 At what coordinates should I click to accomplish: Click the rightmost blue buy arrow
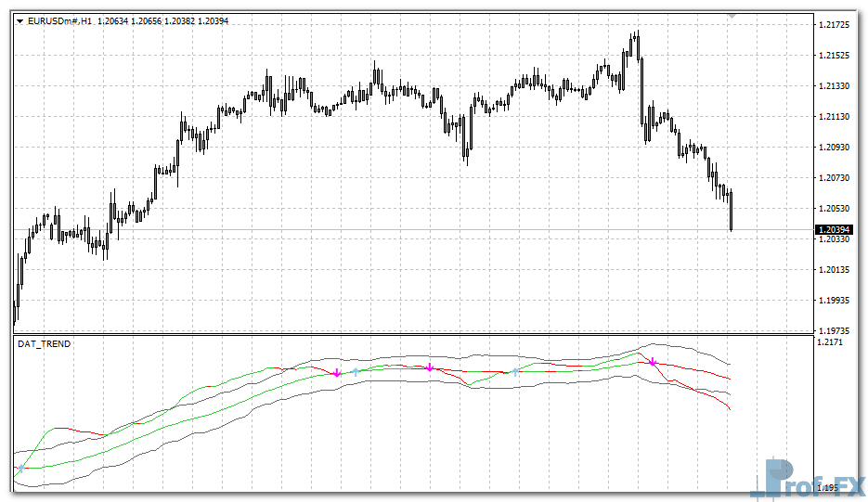(x=515, y=372)
